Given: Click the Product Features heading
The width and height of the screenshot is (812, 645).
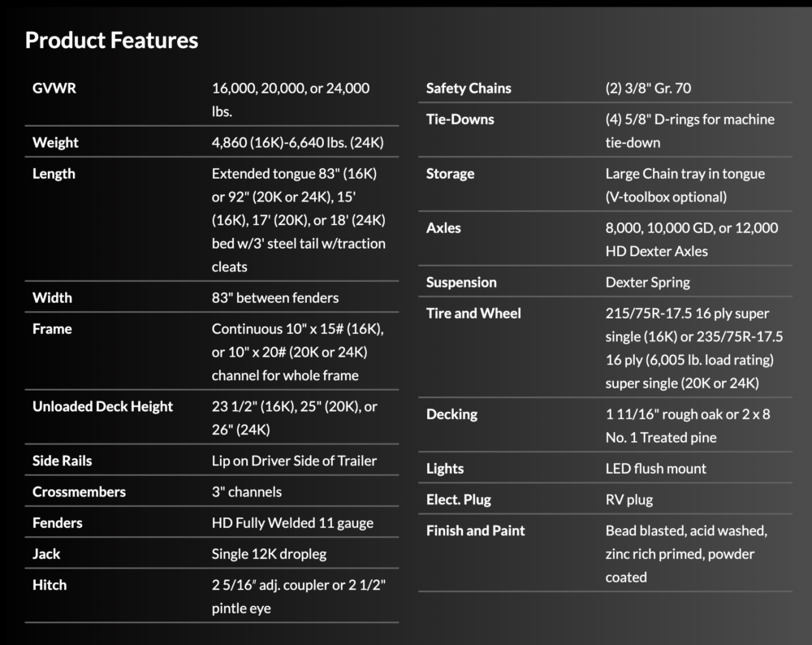Looking at the screenshot, I should 111,40.
